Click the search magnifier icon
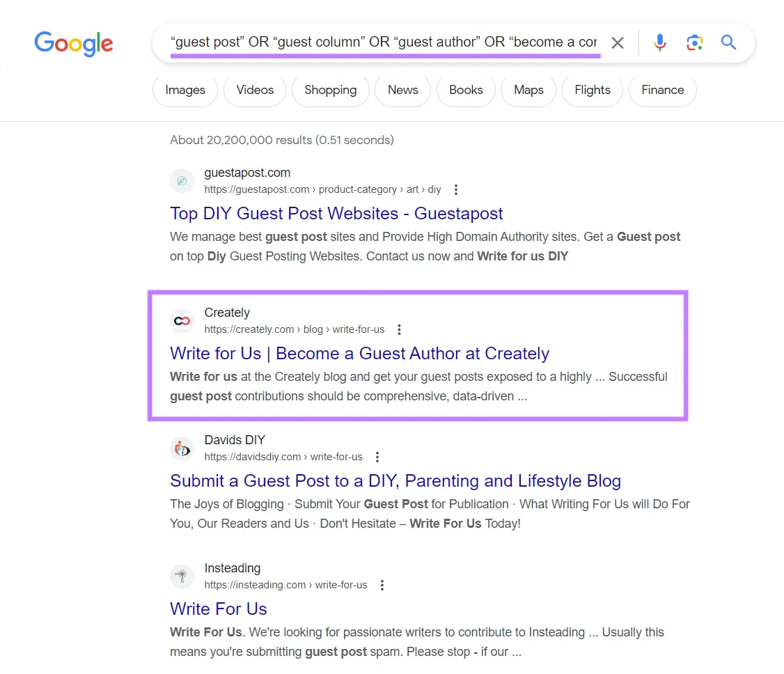 coord(728,42)
